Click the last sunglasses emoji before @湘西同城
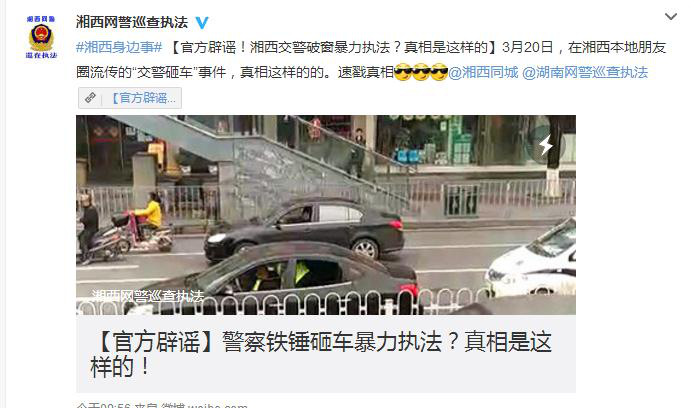This screenshot has height=408, width=694. tap(439, 72)
